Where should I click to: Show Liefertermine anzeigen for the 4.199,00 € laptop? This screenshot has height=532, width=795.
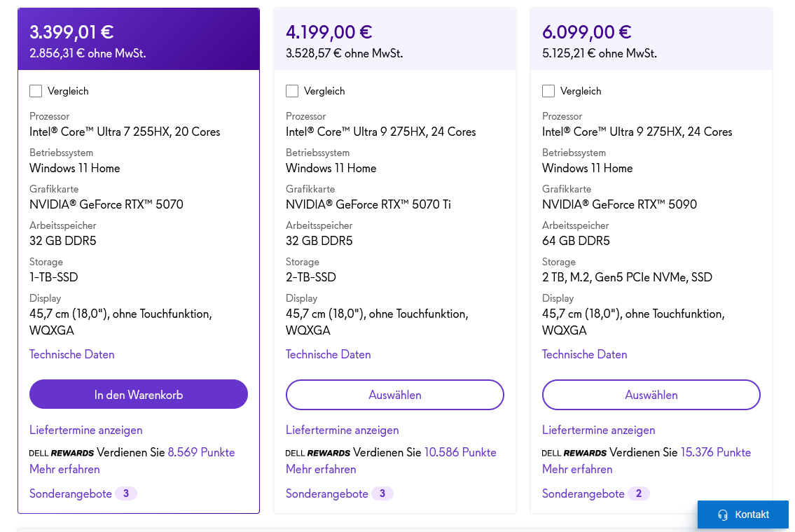pos(342,430)
